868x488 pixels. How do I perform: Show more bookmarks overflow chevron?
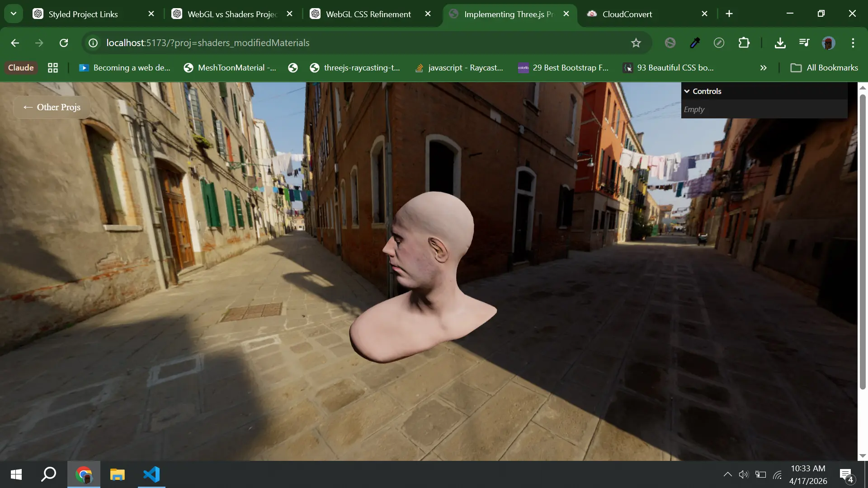pos(763,68)
